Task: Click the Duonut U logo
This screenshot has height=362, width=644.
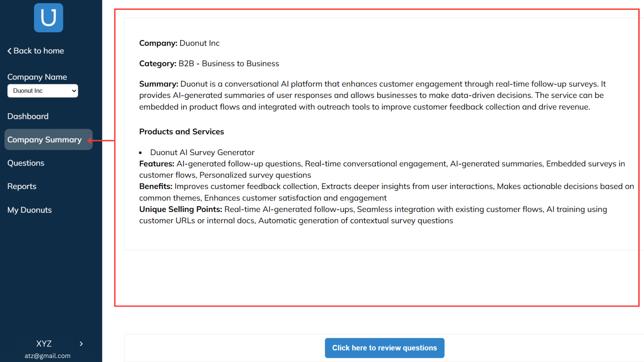Action: [x=49, y=18]
